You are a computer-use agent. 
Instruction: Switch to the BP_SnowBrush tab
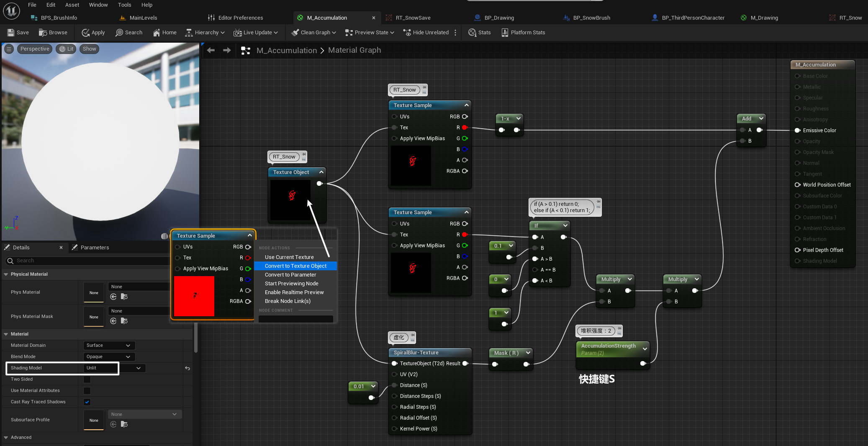coord(591,18)
